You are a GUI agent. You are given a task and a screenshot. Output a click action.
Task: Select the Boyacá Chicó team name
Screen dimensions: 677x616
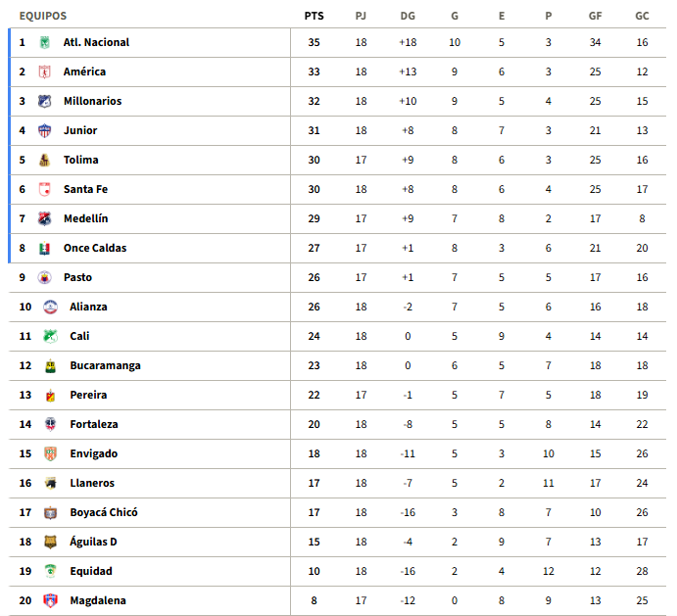[104, 512]
